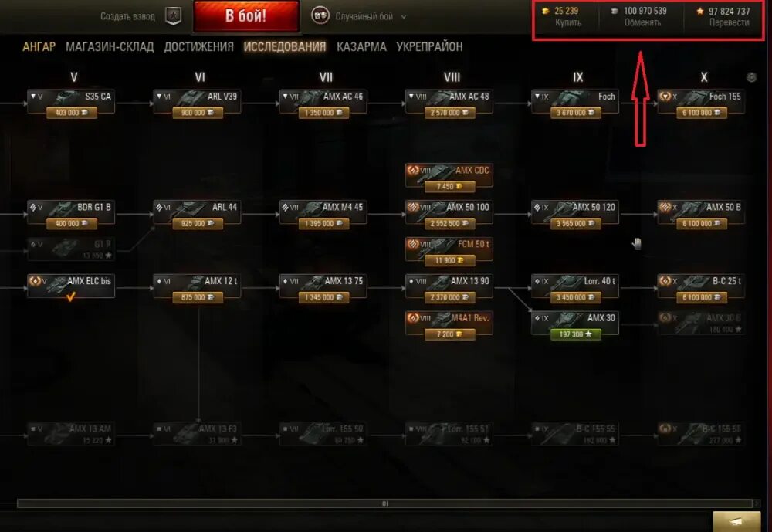Screen dimensions: 772x532
Task: Click the free experience star icon
Action: pos(699,11)
